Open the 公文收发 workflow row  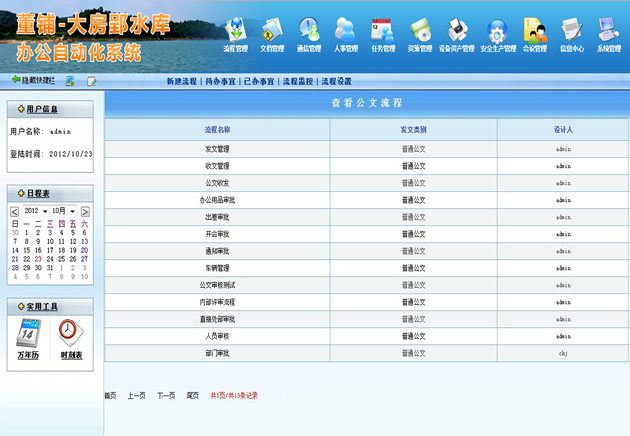click(366, 183)
